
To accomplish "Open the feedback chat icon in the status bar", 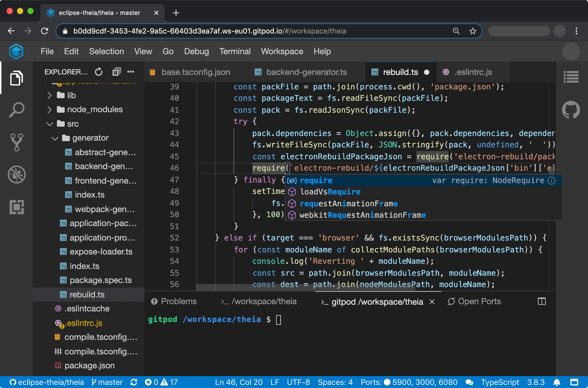I will click(x=470, y=382).
